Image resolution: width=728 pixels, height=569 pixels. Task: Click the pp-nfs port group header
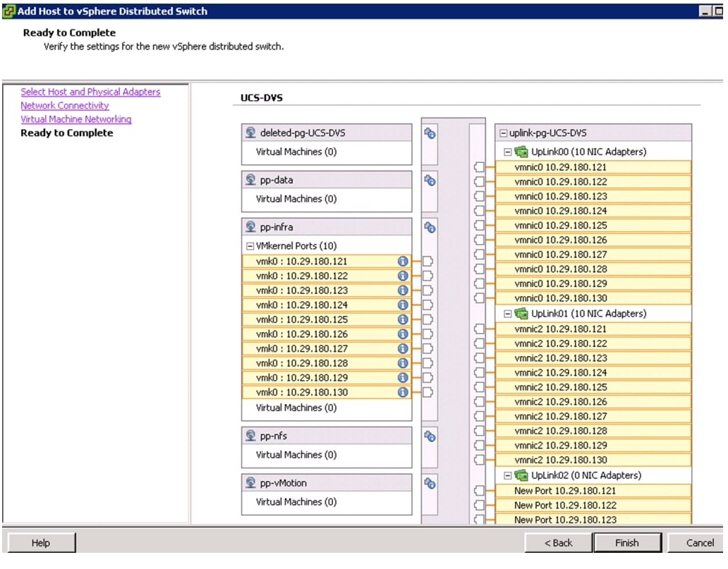(x=327, y=436)
